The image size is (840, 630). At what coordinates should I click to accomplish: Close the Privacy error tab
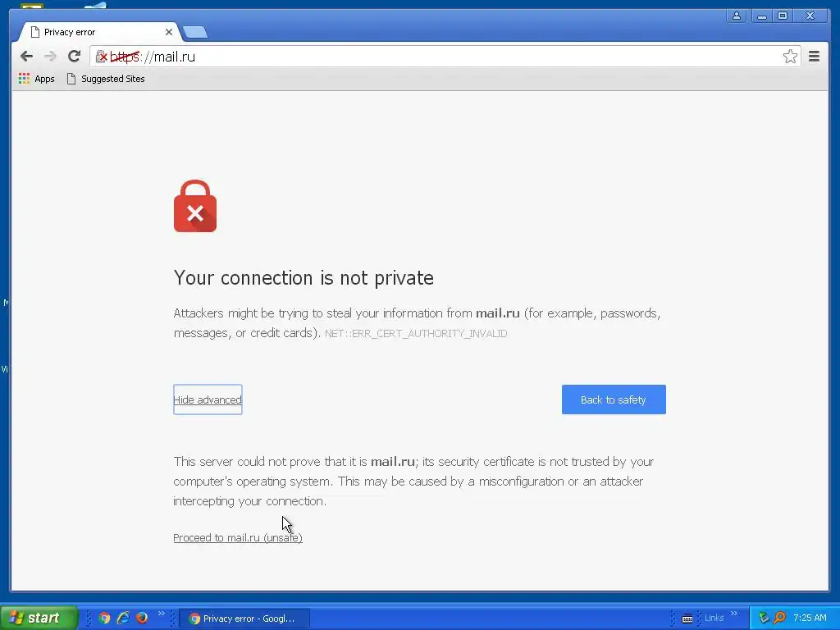(x=169, y=32)
